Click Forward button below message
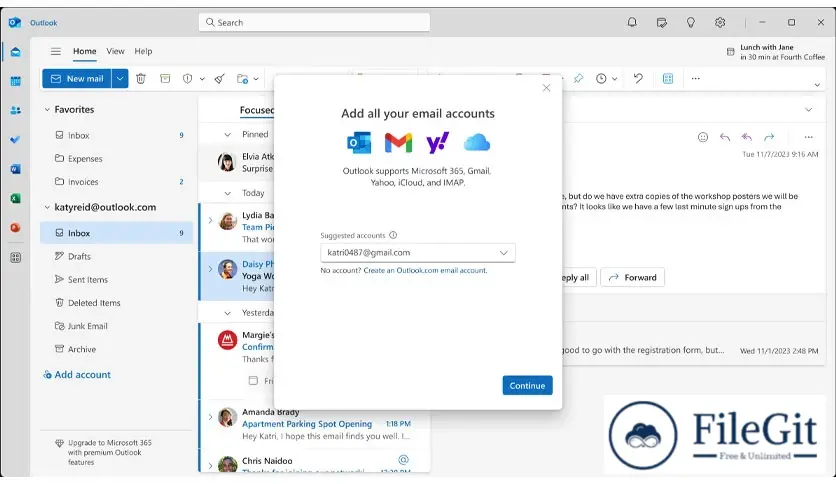 coord(632,277)
